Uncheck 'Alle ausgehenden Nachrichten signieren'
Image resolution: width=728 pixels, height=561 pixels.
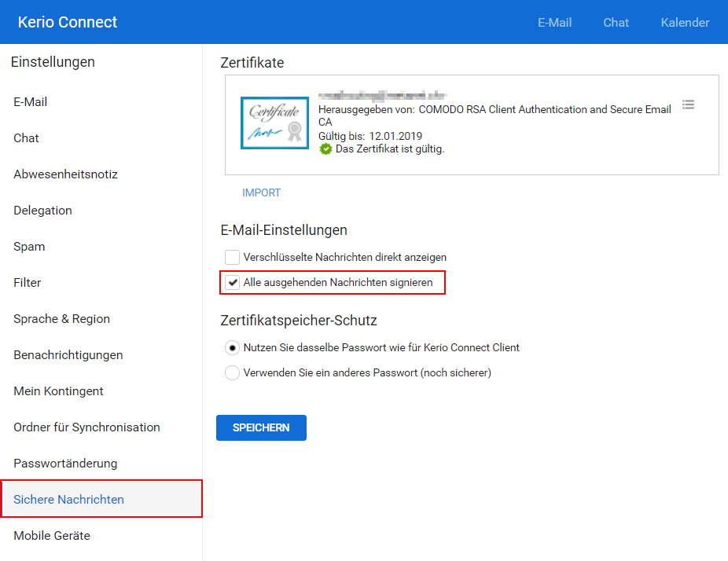(x=233, y=283)
